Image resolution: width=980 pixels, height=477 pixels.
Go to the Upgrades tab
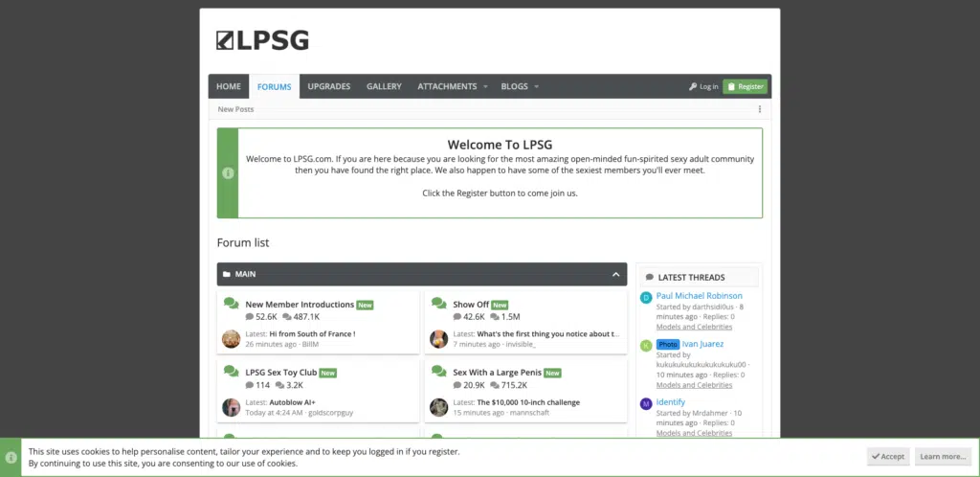tap(329, 86)
